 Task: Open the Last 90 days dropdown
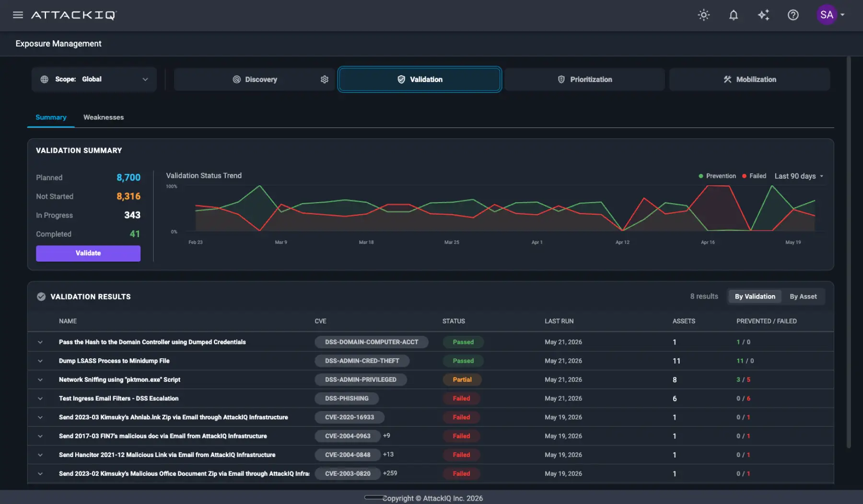click(799, 176)
